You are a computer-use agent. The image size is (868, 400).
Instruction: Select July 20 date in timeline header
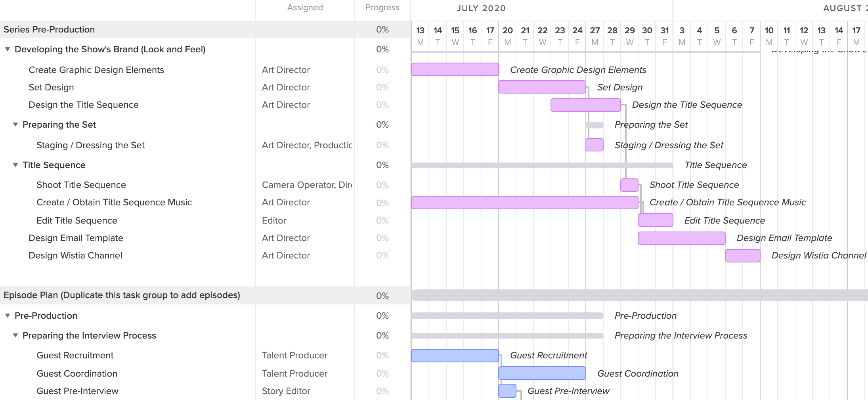point(507,31)
